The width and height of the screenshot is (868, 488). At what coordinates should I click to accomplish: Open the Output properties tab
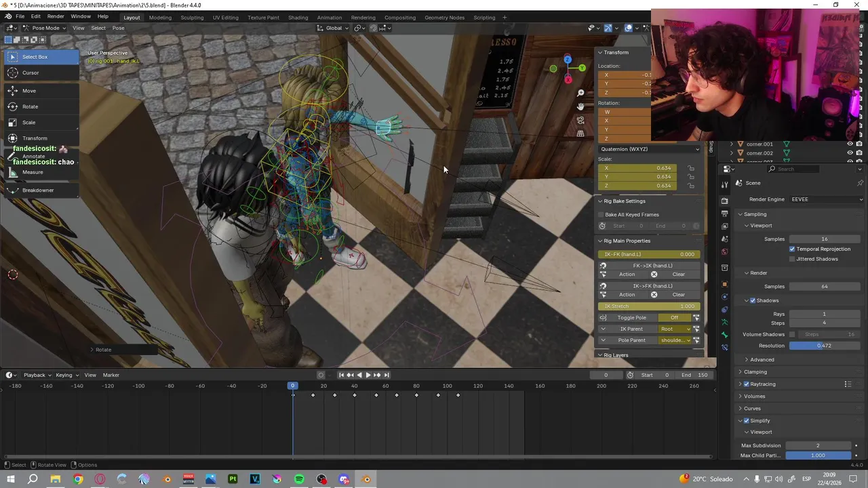click(x=724, y=214)
